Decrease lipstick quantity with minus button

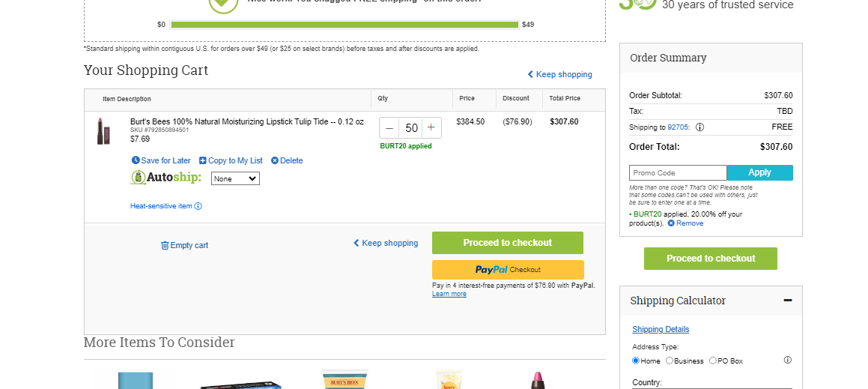389,128
